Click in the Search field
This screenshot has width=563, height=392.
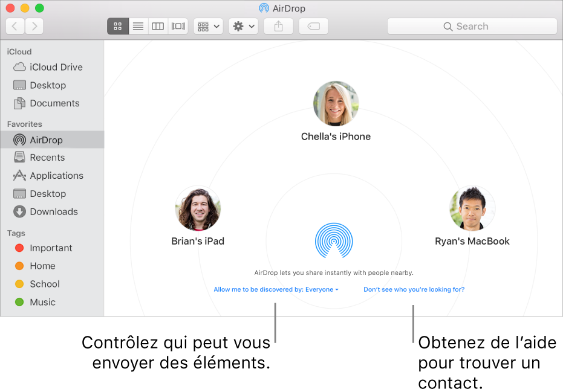[472, 26]
